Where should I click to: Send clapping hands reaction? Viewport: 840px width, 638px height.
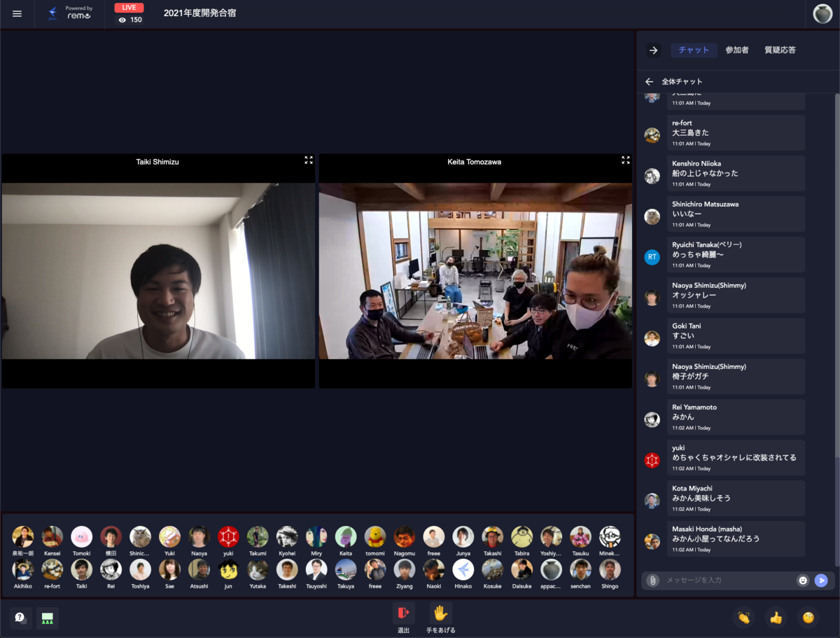(x=743, y=618)
